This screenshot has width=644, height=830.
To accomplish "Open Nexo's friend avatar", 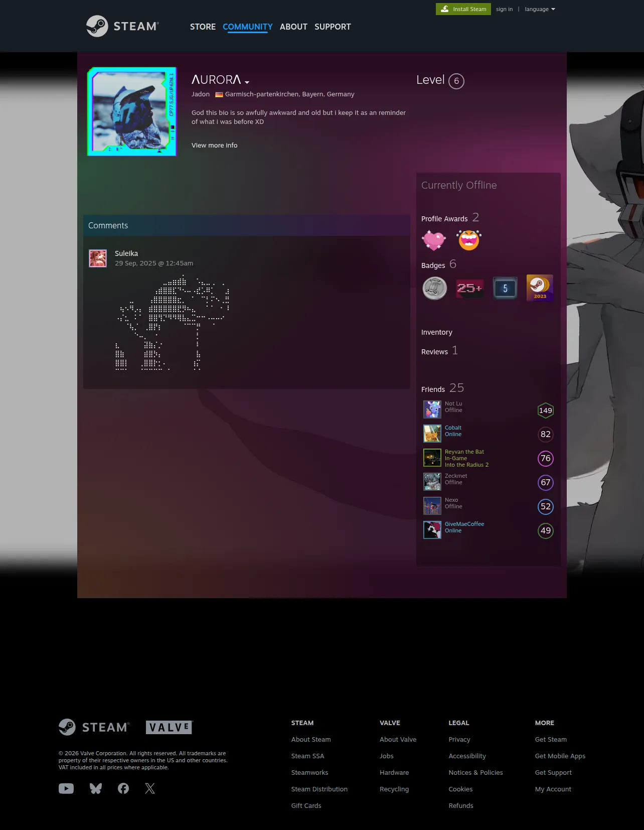I will (x=432, y=506).
